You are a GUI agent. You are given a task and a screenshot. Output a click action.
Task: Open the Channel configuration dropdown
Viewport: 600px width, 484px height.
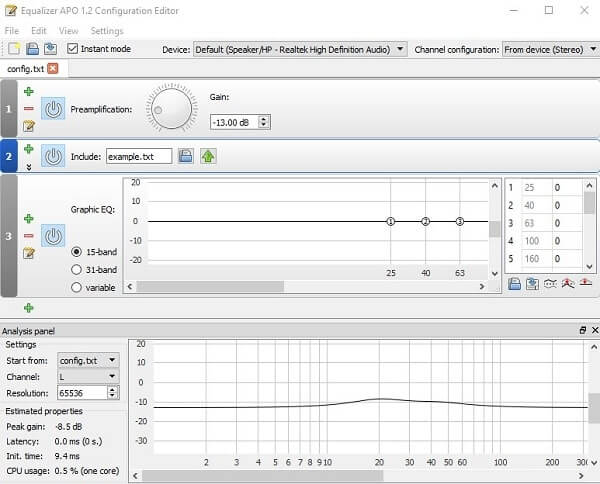551,49
